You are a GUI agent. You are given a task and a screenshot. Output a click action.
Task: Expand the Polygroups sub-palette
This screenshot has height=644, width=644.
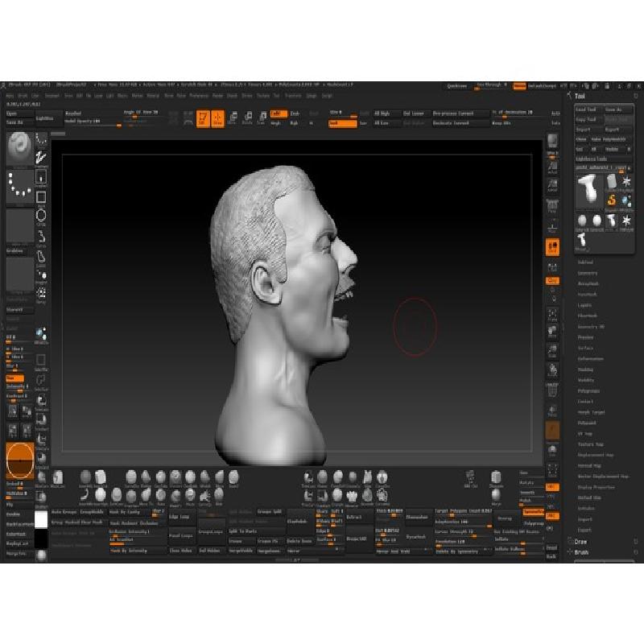coord(588,391)
